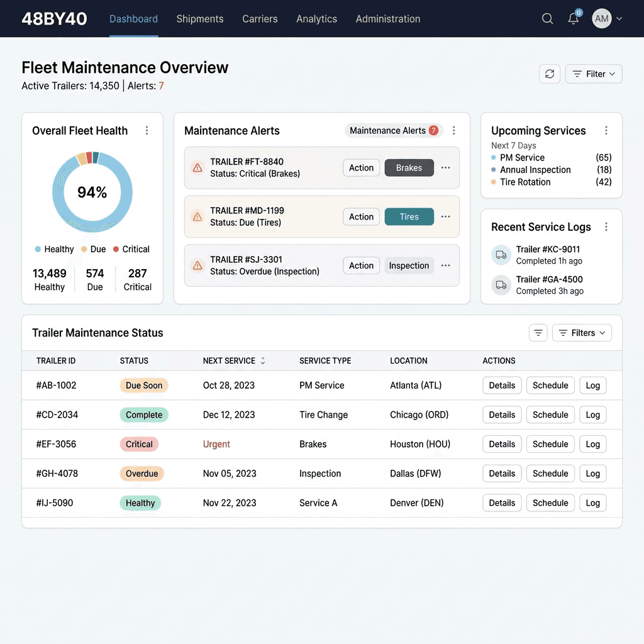Open Upcoming Services card options menu
The image size is (644, 644).
[606, 131]
